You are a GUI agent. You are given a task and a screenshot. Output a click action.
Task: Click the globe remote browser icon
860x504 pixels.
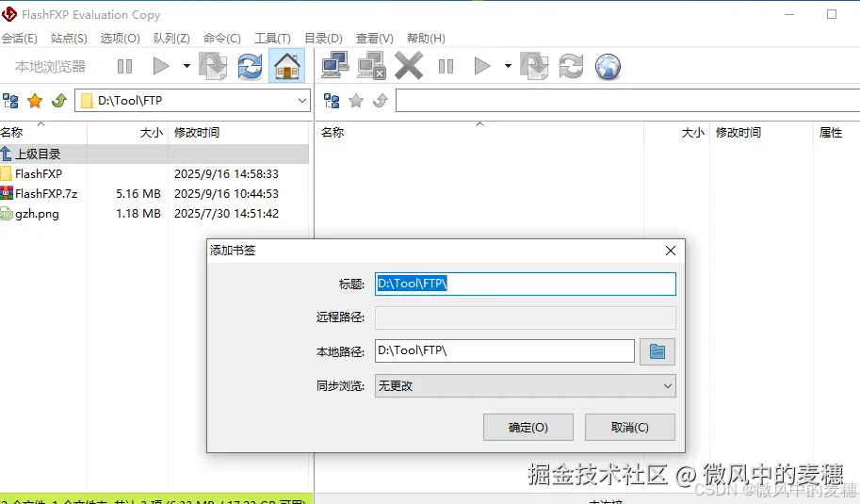[x=608, y=66]
